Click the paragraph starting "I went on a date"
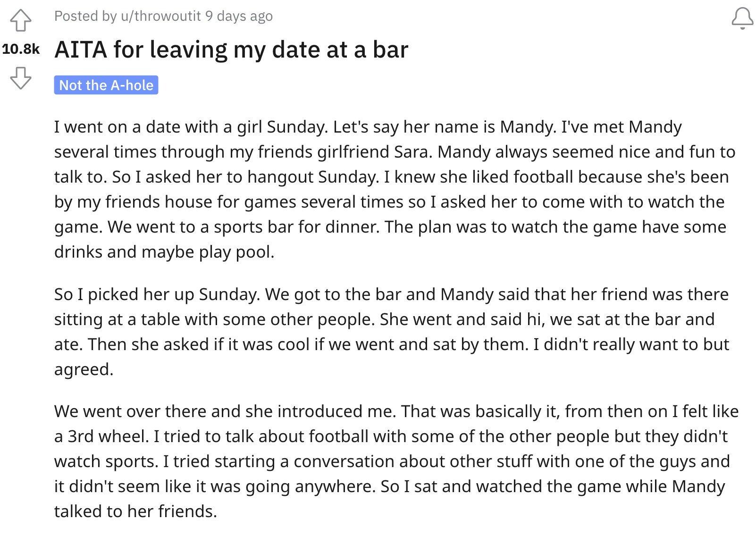Viewport: 756px width, 536px height. [395, 189]
